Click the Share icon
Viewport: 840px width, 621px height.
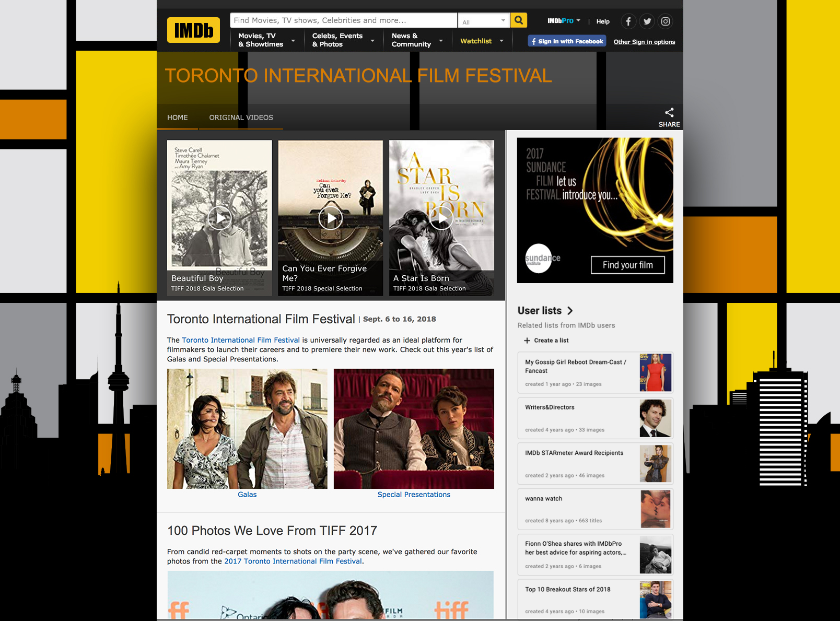[x=669, y=112]
